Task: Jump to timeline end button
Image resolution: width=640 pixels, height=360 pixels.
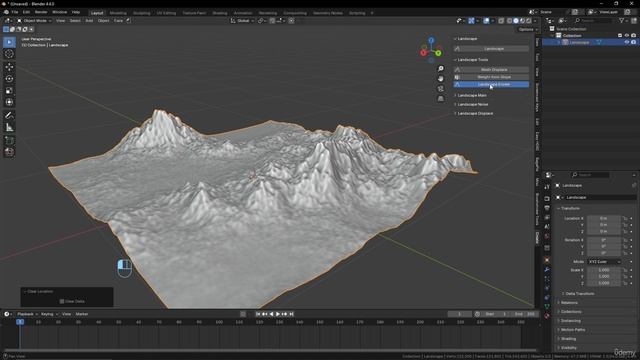Action: tap(291, 314)
